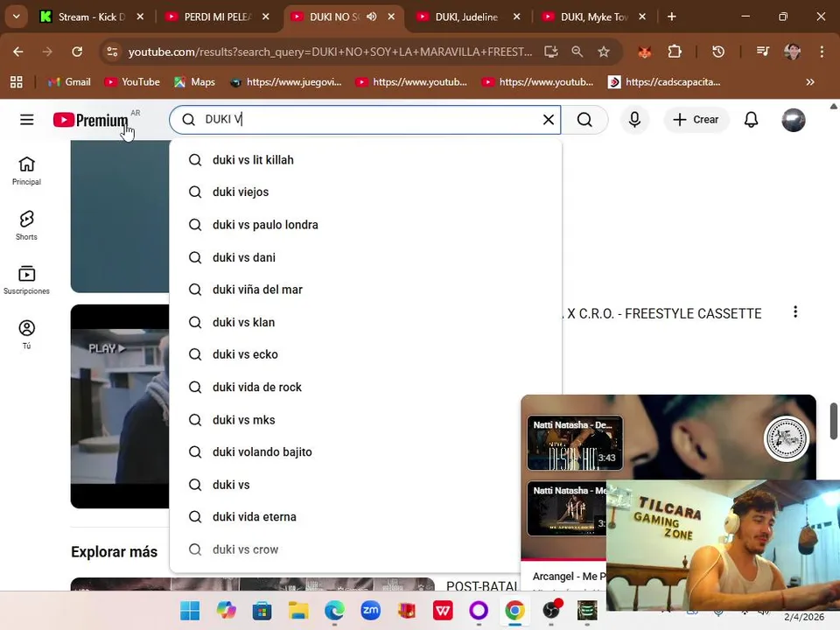This screenshot has height=630, width=840.
Task: Click inside the search field with DUKI V
Action: coord(364,120)
